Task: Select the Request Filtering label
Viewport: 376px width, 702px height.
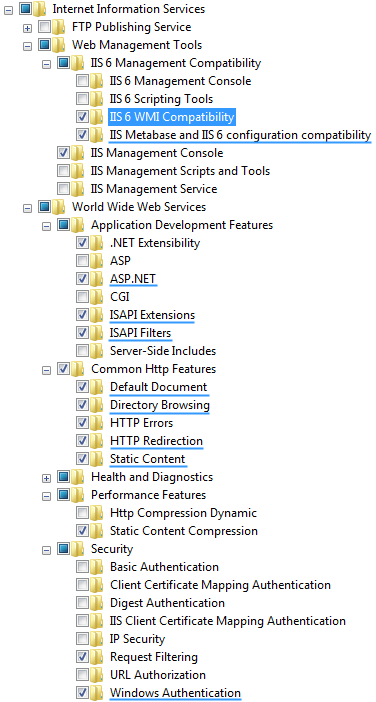Action: (x=154, y=657)
